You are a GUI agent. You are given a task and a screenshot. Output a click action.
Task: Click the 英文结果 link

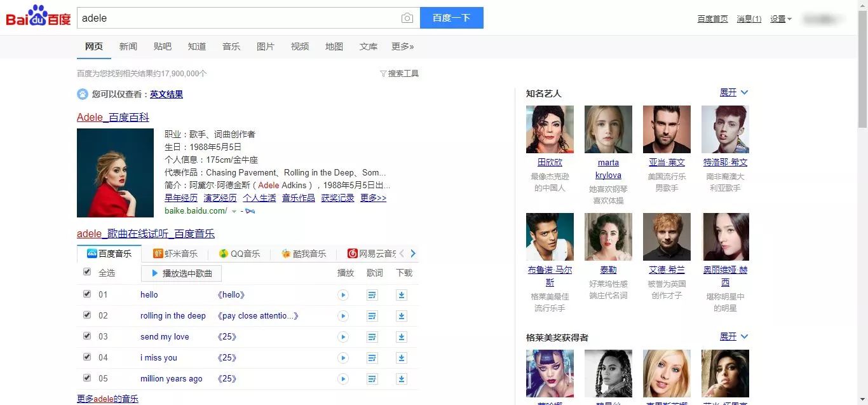166,94
